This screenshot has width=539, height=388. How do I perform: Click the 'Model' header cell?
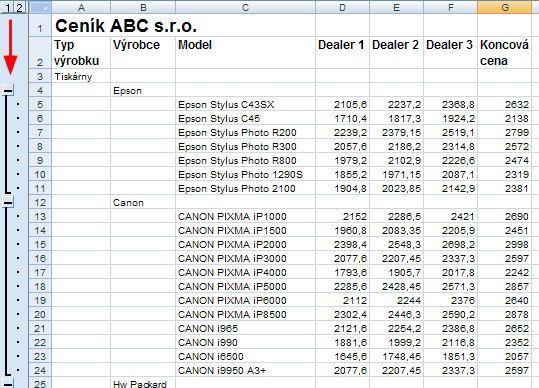[x=245, y=53]
